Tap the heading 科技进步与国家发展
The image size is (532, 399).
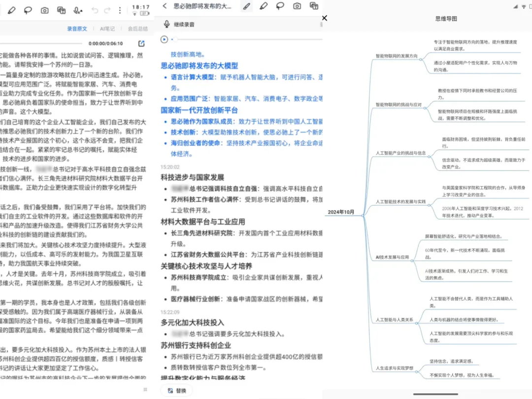[x=193, y=177]
